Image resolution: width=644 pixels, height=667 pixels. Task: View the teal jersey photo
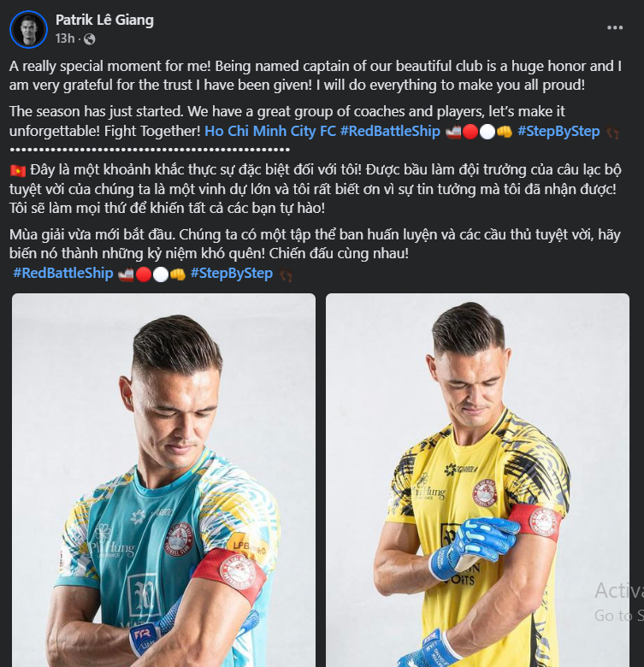163,480
